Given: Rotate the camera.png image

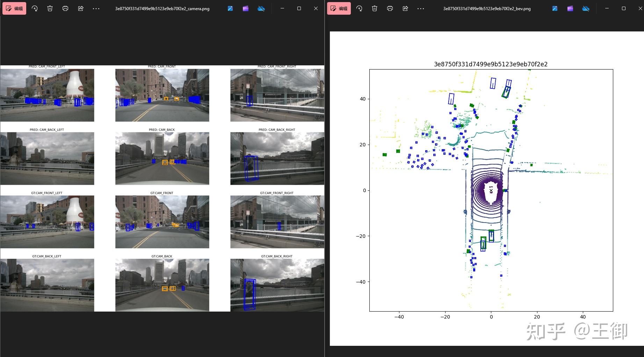Looking at the screenshot, I should pos(35,8).
